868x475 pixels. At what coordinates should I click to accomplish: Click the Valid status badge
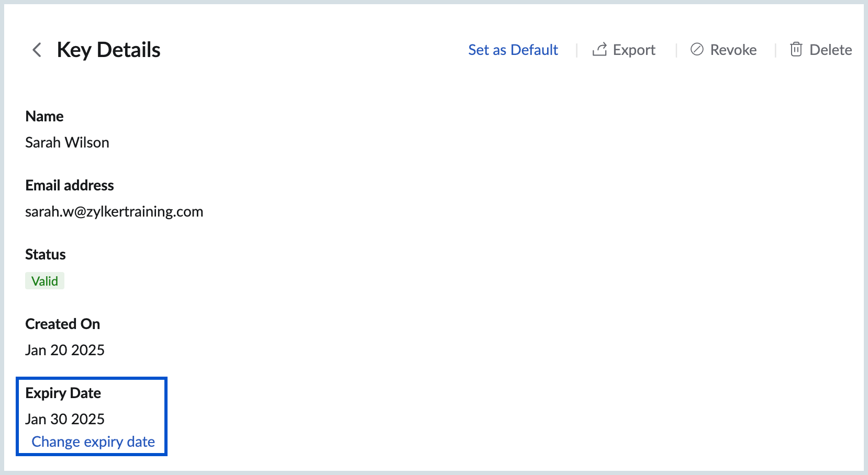44,281
